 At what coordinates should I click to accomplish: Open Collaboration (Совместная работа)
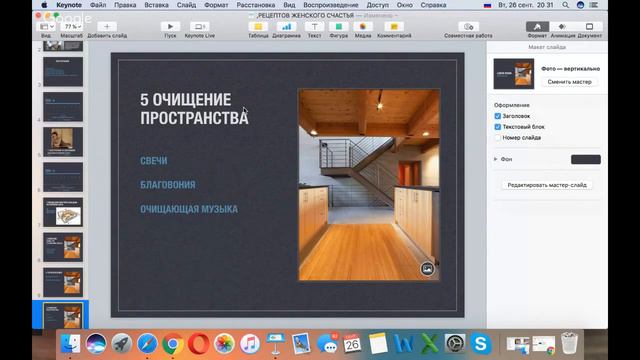pos(468,27)
